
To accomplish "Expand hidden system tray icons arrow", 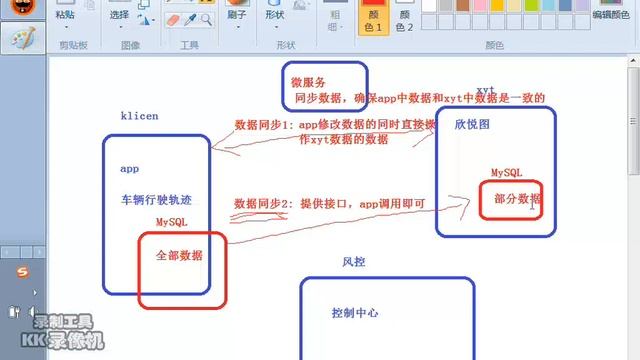I will tap(35, 292).
